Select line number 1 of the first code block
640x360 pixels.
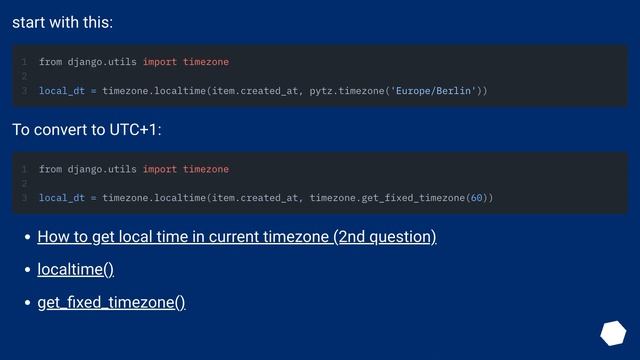coord(24,62)
